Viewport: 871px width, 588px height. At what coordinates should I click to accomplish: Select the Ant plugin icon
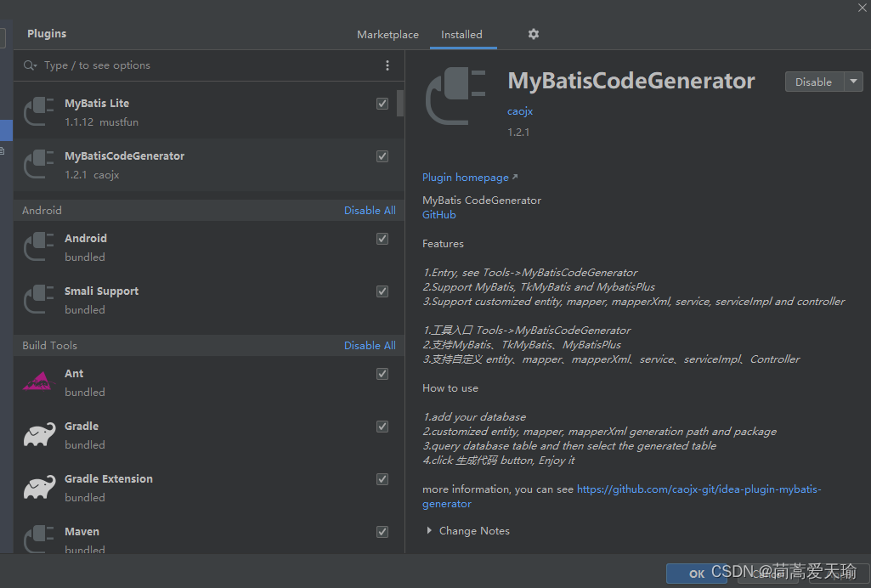(x=39, y=382)
